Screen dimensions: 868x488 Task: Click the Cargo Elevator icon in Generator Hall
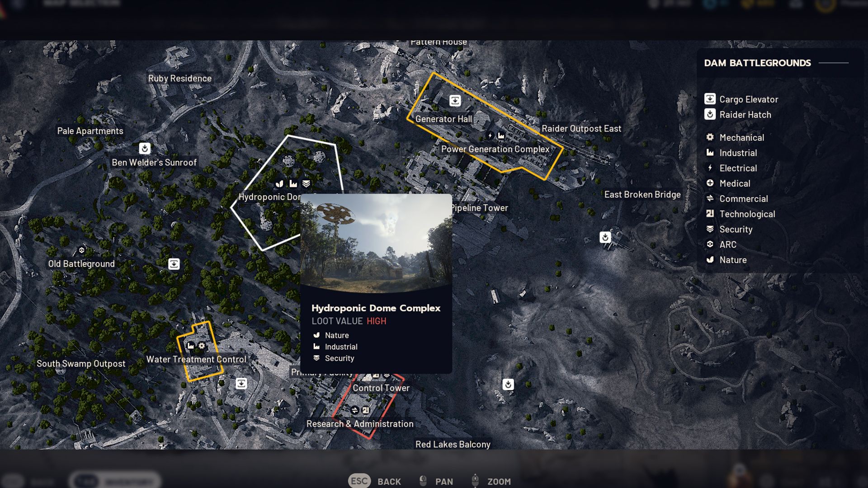[x=455, y=101]
